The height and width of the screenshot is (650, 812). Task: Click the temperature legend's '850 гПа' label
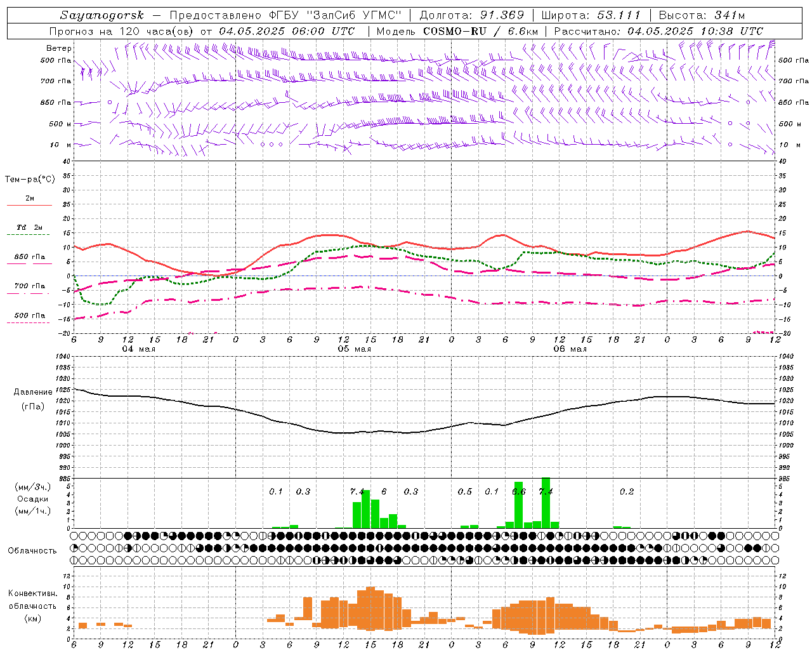30,257
